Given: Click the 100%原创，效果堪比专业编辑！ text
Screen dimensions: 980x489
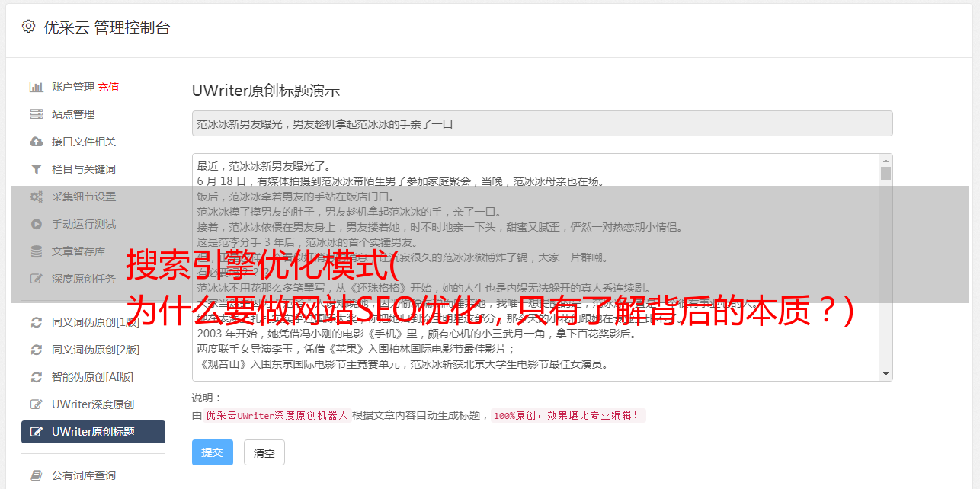Looking at the screenshot, I should click(x=568, y=416).
